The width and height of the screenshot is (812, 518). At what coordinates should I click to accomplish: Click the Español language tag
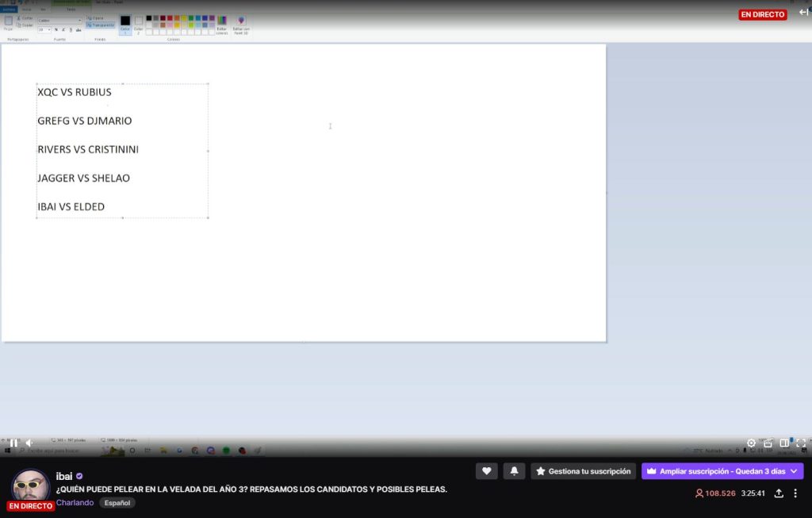117,503
